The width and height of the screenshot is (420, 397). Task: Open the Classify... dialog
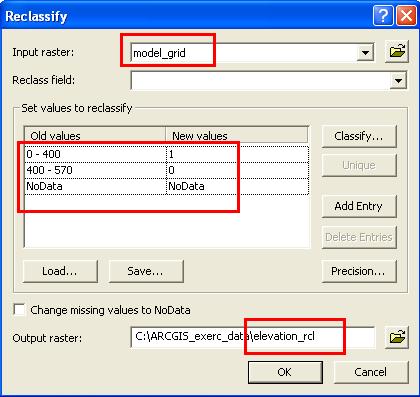click(359, 136)
